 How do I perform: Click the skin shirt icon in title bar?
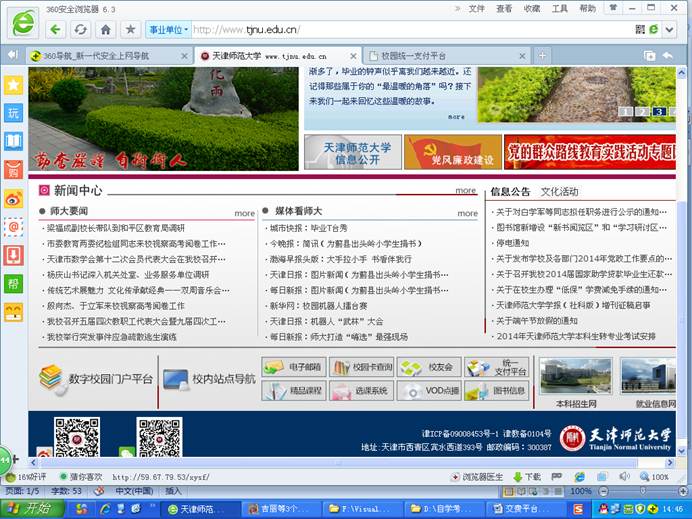(613, 8)
